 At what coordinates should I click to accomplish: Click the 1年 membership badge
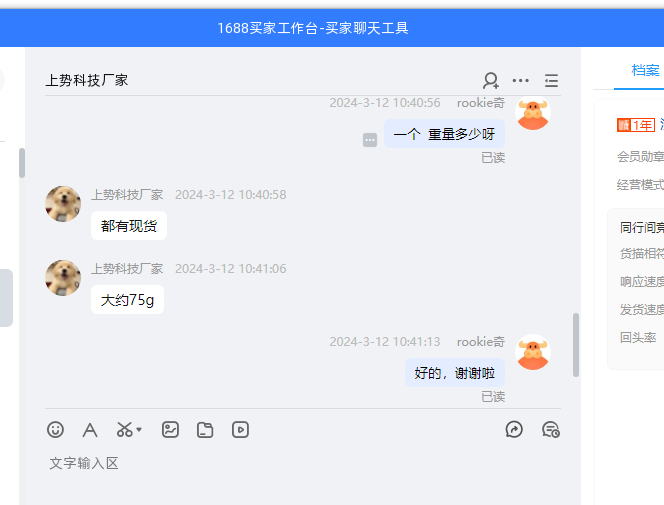(636, 125)
